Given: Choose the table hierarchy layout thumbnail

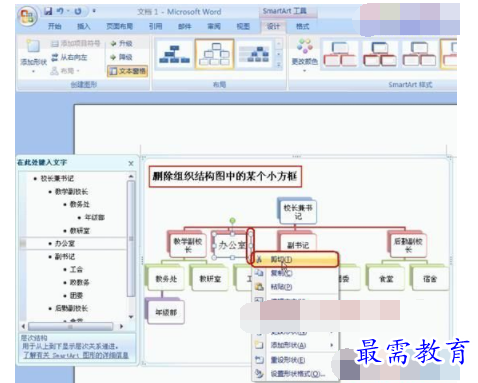Looking at the screenshot, I should tap(254, 54).
